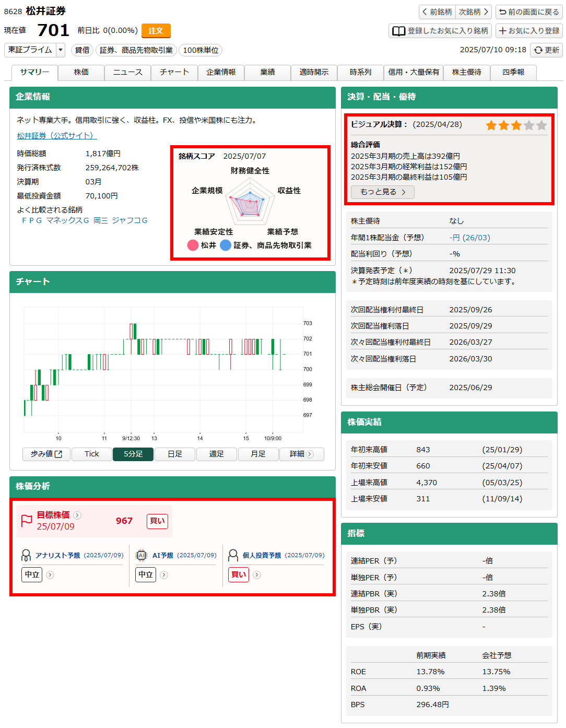Open compared stock ＦＰＧ
Viewport: 566px width, 728px height.
coord(32,220)
